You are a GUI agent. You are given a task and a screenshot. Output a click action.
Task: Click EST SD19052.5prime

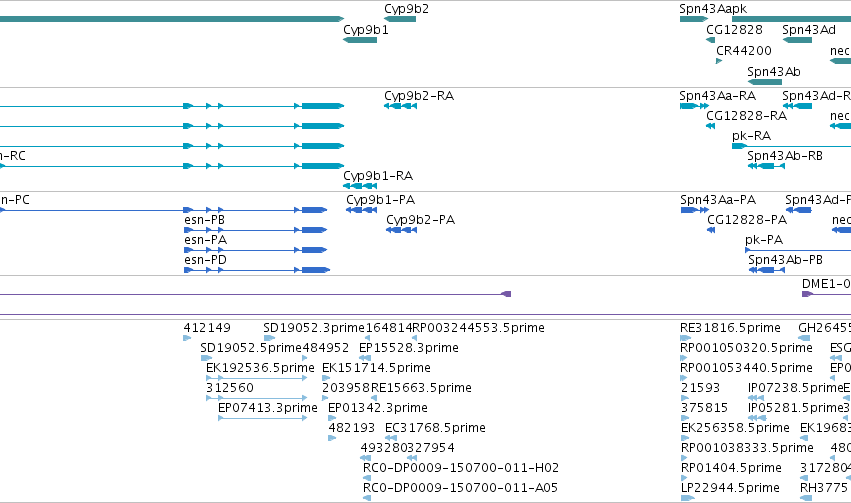251,348
